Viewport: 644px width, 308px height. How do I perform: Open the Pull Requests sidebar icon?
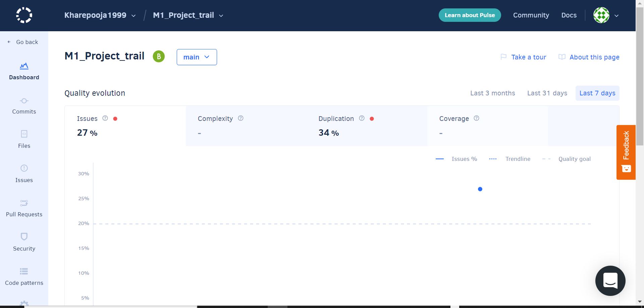click(x=24, y=203)
